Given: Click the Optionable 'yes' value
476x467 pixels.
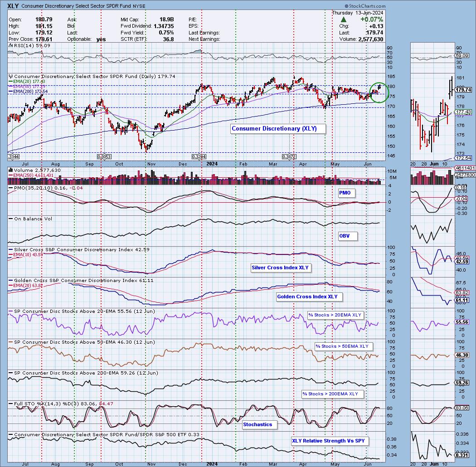Looking at the screenshot, I should 101,39.
